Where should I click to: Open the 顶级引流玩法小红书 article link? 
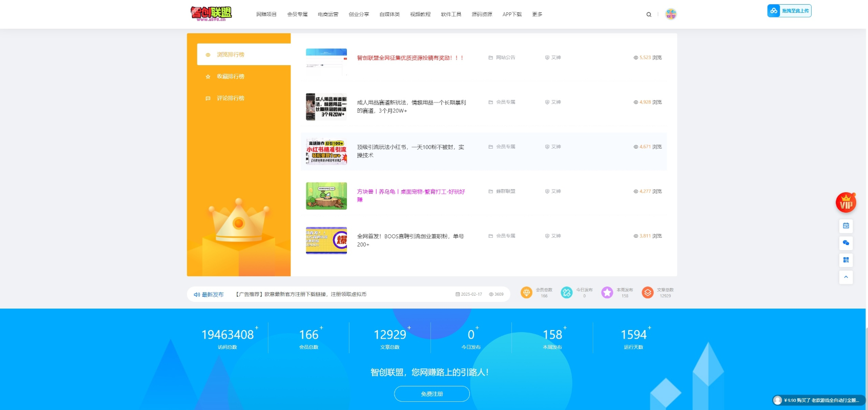tap(410, 151)
